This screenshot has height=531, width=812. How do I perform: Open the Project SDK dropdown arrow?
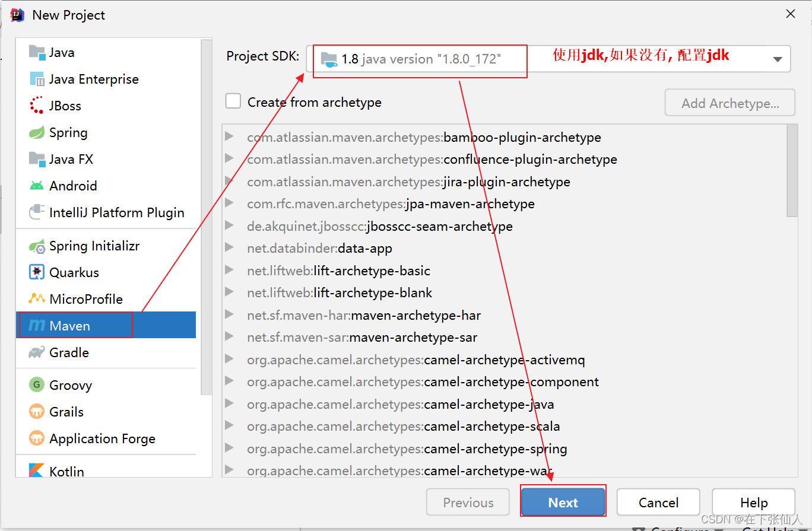tap(777, 59)
